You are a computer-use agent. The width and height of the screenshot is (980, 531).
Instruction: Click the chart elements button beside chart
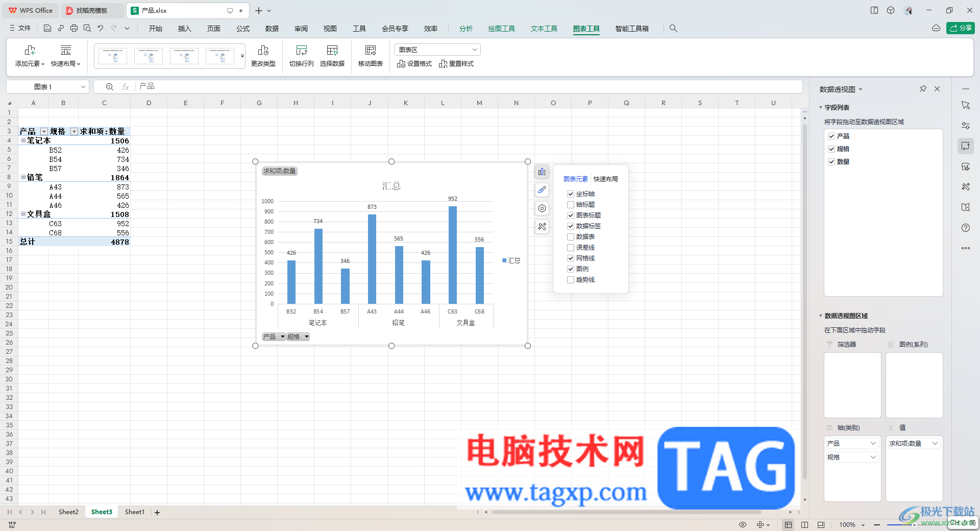pos(542,172)
